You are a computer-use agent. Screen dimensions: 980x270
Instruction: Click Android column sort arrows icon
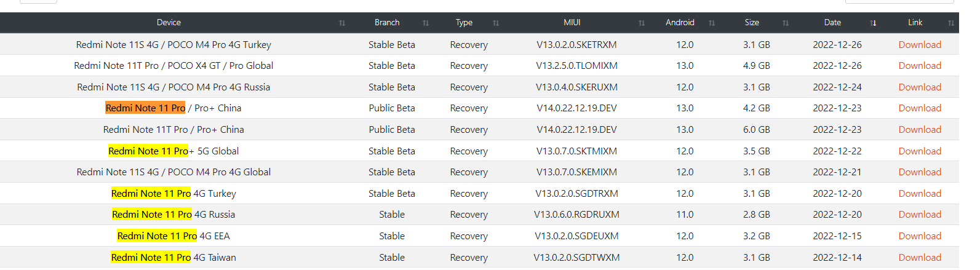coord(712,23)
